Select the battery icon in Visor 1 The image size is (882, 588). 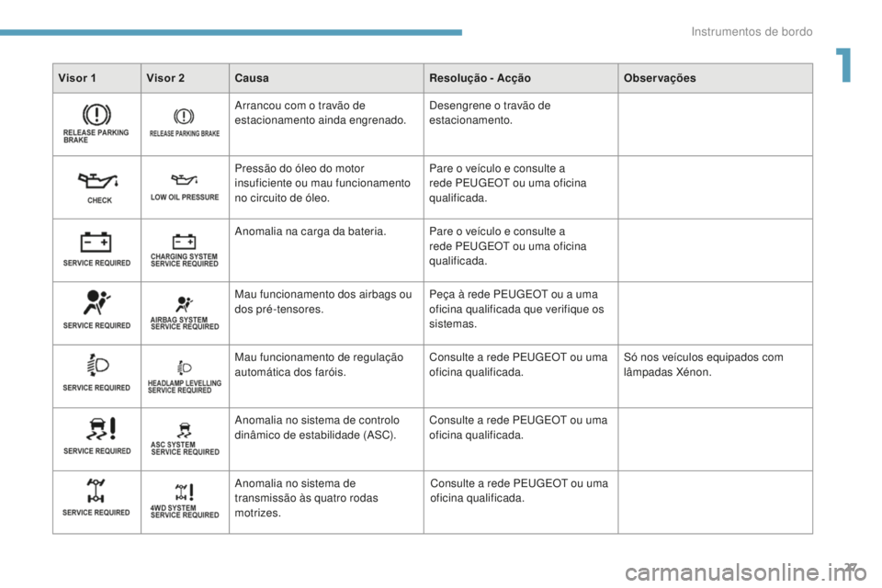pyautogui.click(x=96, y=242)
